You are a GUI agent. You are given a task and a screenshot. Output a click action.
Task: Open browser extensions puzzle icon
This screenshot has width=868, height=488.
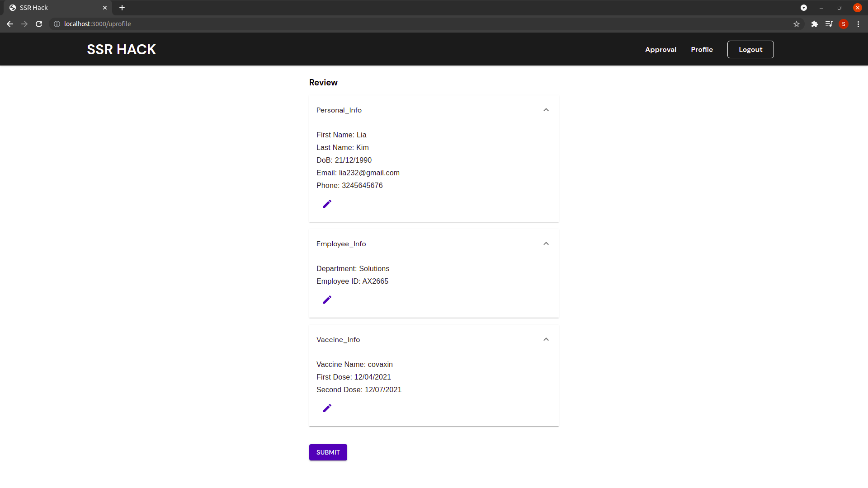(x=814, y=24)
